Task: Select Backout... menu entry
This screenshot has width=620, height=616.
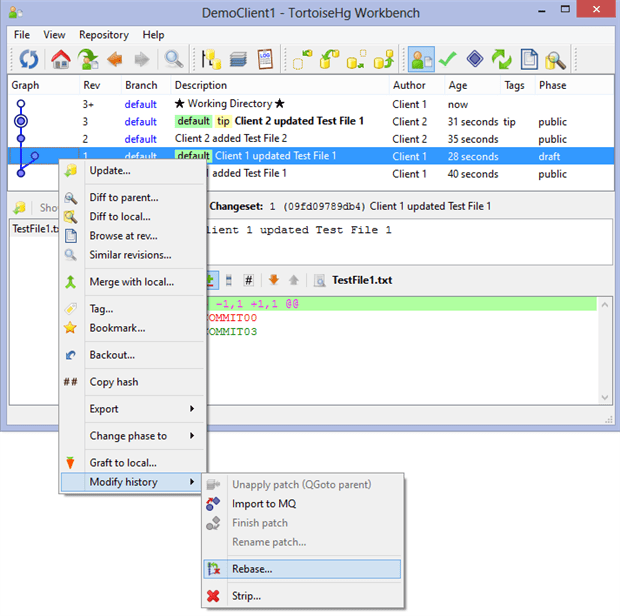Action: coord(133,355)
